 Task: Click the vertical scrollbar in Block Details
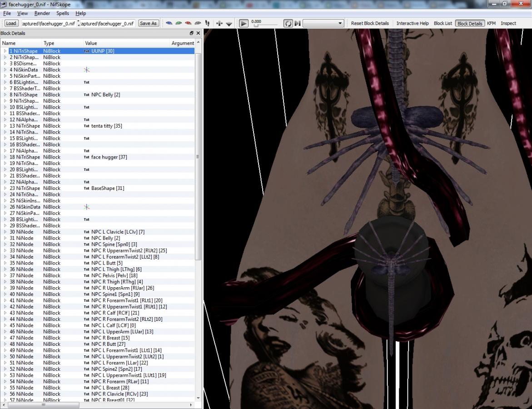point(198,156)
